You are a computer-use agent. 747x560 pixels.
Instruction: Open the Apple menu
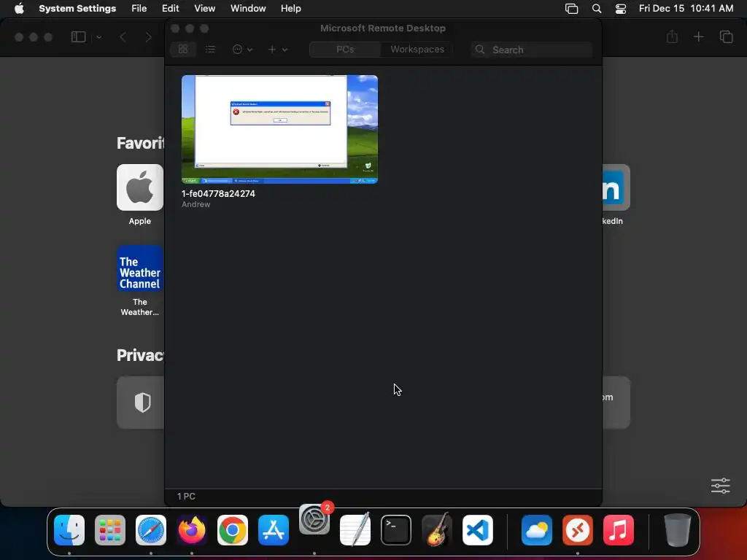click(19, 8)
